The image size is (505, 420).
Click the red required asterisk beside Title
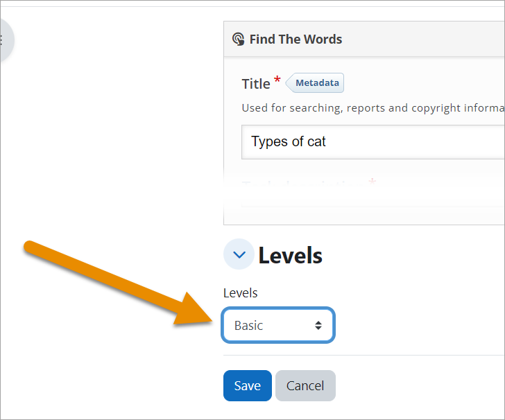(x=277, y=81)
